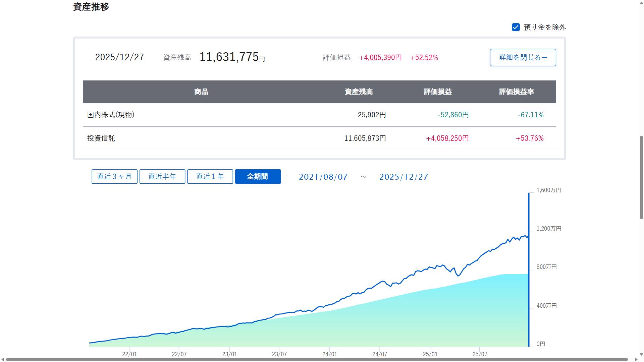Click the 投資信託 table row
The height and width of the screenshot is (362, 644).
coord(101,138)
